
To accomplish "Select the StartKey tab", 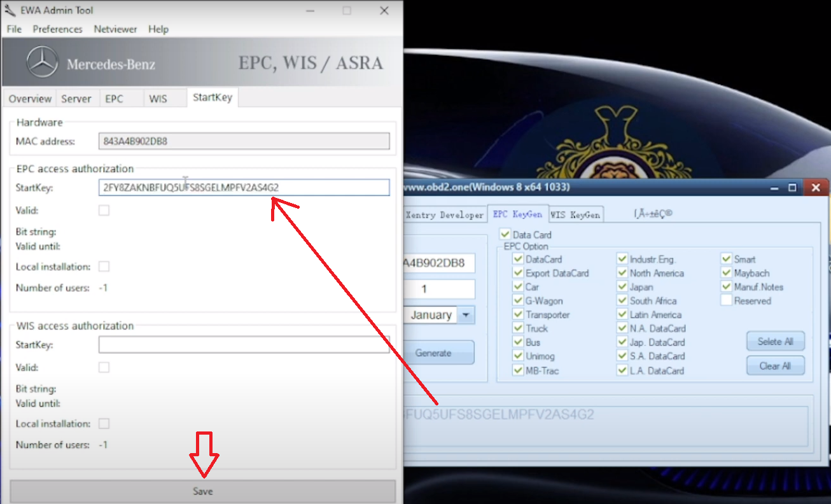I will point(213,98).
